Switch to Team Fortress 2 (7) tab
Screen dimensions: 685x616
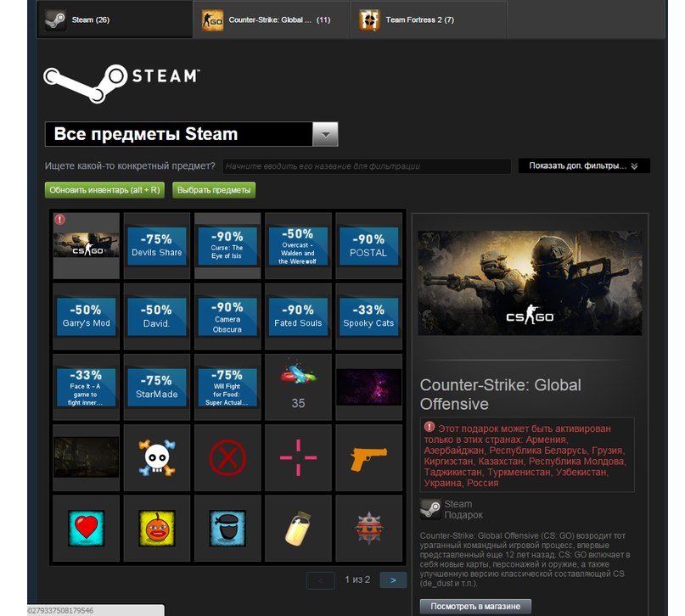428,20
